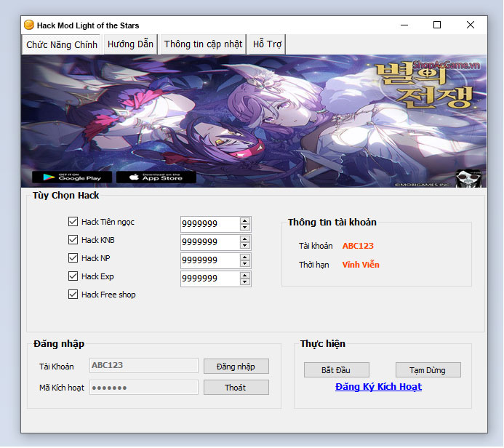The width and height of the screenshot is (504, 448).
Task: Close the Hack Mod window
Action: point(471,25)
